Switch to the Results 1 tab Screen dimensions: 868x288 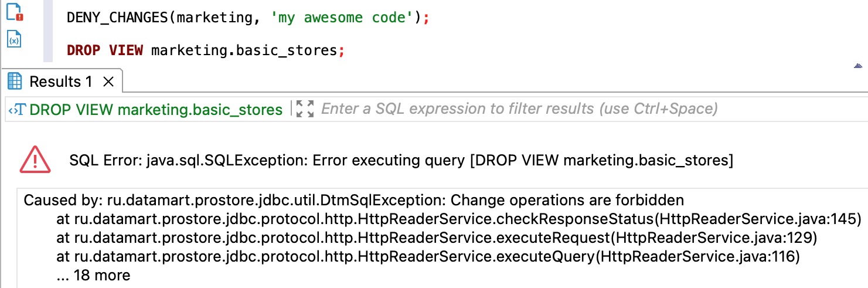60,82
